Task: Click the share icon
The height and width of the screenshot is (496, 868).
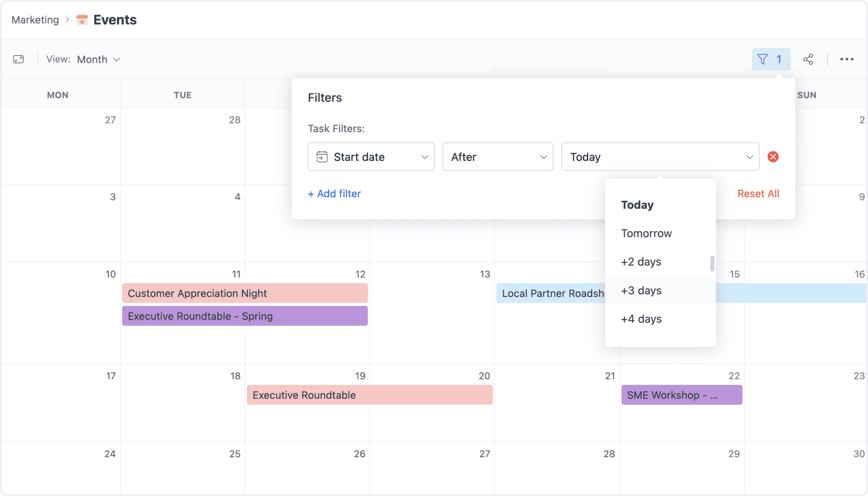Action: click(808, 59)
